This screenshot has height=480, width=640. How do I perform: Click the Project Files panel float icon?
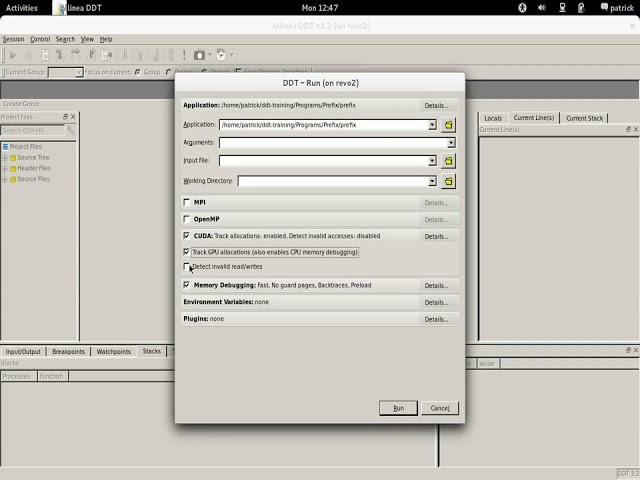[65, 117]
